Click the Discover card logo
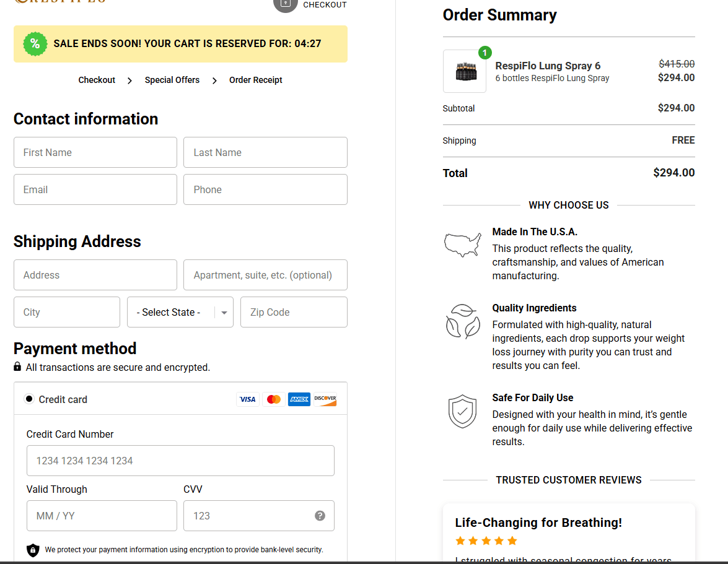The width and height of the screenshot is (728, 564). [x=325, y=399]
